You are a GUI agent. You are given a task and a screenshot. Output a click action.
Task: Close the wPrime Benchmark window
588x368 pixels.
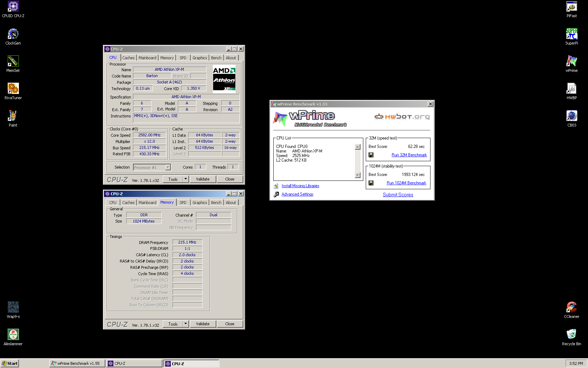click(x=430, y=104)
